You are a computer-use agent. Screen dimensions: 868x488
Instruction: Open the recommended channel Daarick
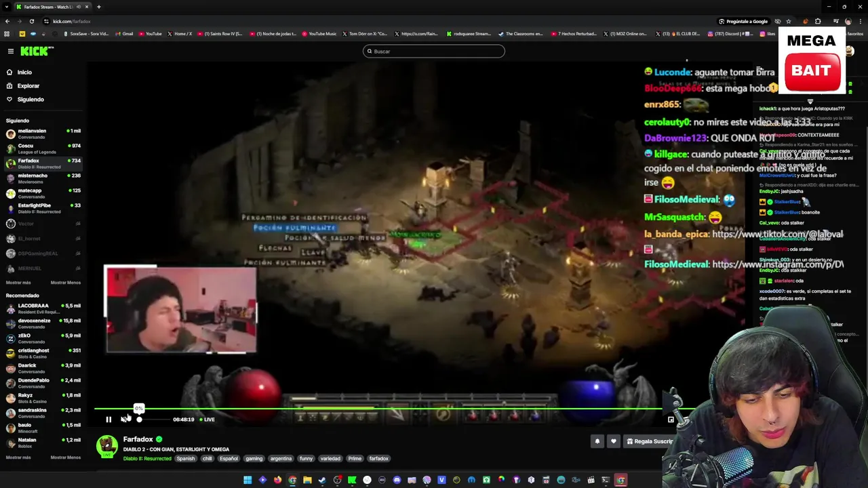pyautogui.click(x=43, y=368)
